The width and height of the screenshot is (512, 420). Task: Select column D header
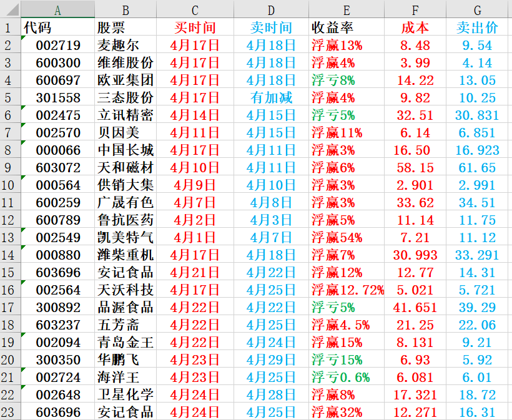tap(272, 9)
